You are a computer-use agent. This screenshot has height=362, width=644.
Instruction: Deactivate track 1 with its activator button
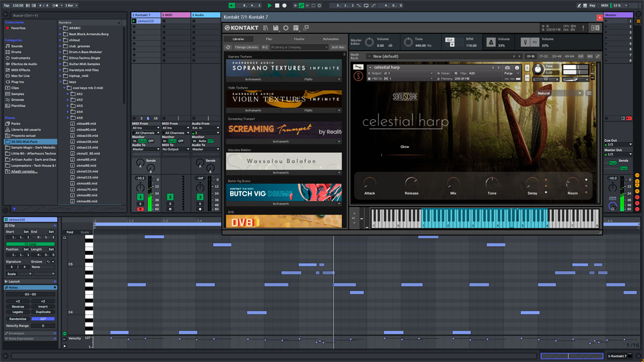pyautogui.click(x=140, y=197)
